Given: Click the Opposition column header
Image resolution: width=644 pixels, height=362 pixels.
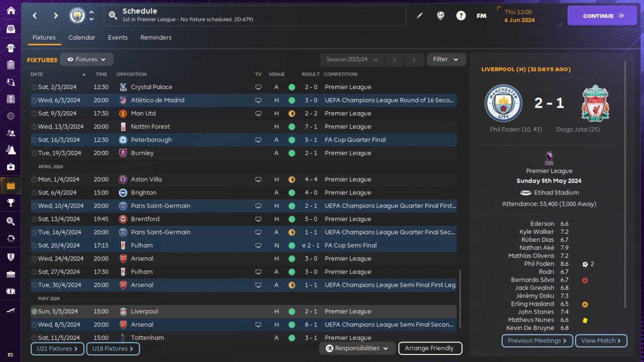Looking at the screenshot, I should click(x=132, y=74).
